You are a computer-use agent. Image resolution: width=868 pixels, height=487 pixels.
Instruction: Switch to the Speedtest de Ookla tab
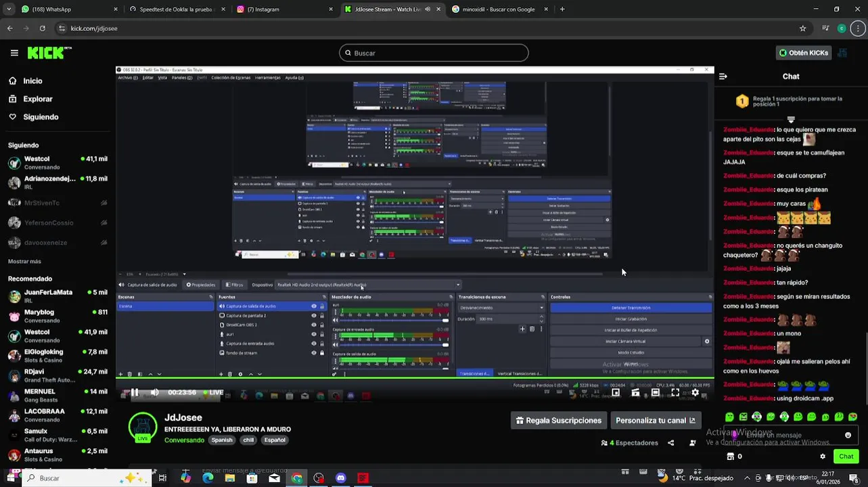click(176, 9)
